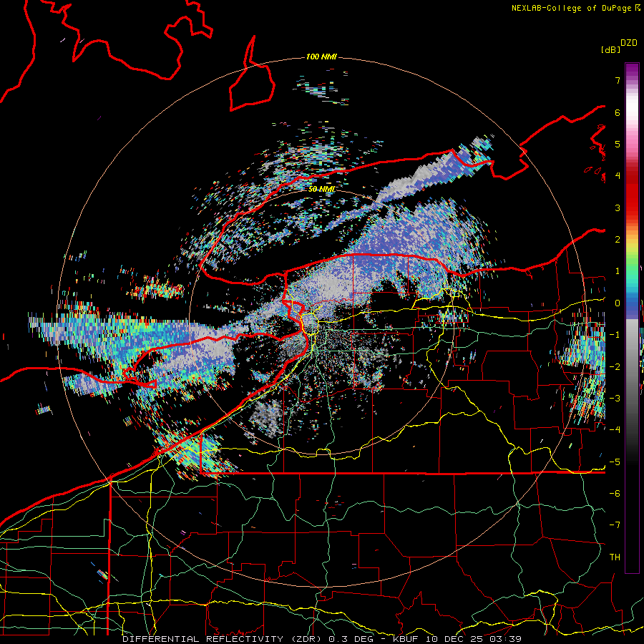Click the 50 NMI range ring label
644x644 pixels.
[x=321, y=189]
